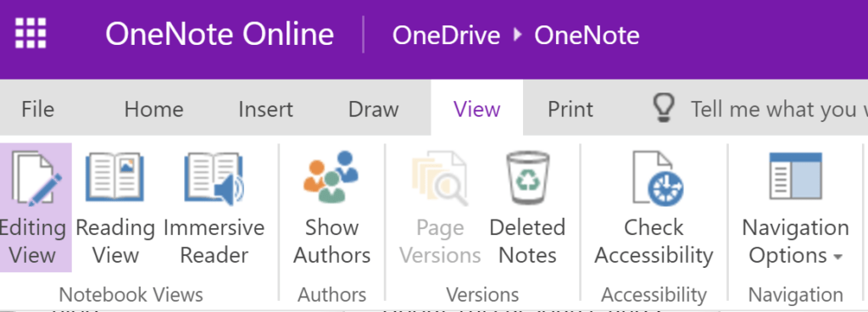
Task: Switch to the Insert tab
Action: point(265,109)
